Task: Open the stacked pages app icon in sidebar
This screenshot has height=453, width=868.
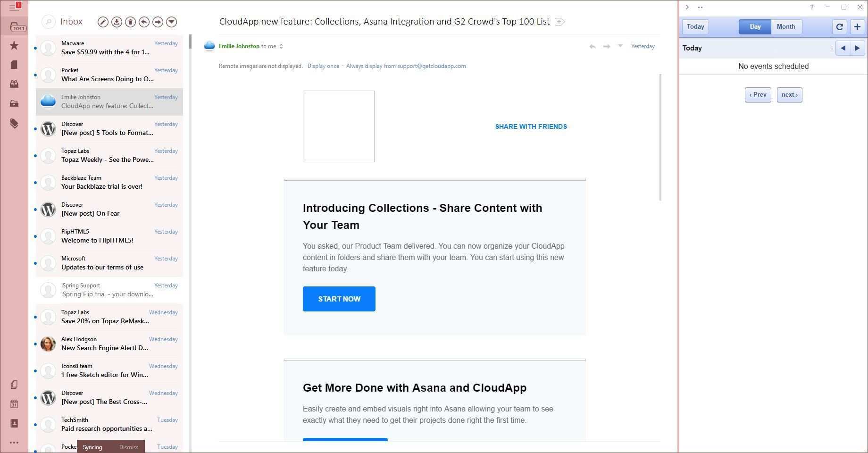Action: point(14,385)
